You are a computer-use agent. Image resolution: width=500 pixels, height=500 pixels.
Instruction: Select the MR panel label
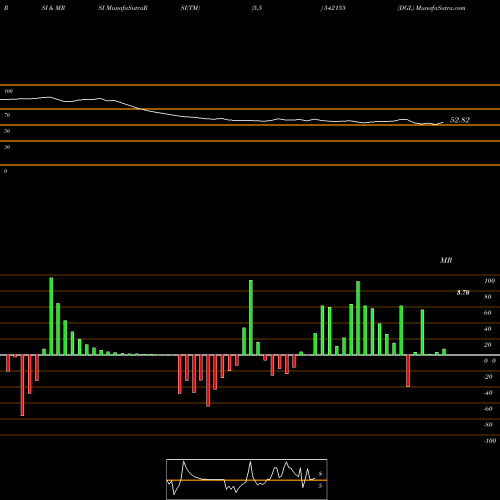446,260
